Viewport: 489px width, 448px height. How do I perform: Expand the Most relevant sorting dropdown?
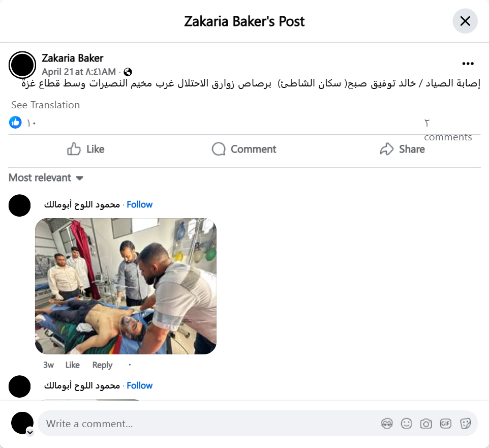46,178
